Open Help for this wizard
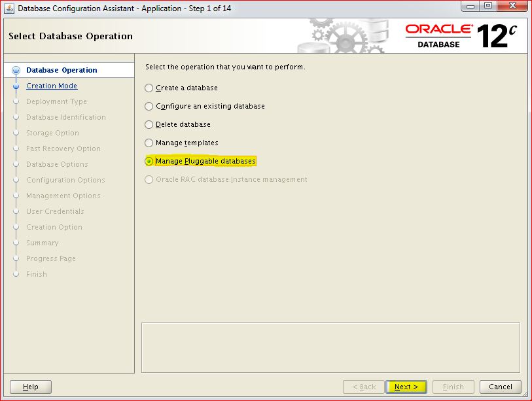532x401 pixels. [31, 387]
